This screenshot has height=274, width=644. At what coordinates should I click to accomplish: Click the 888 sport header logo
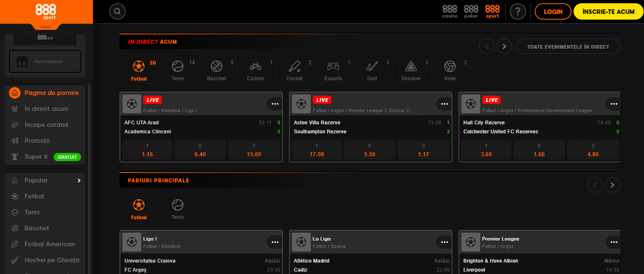493,11
